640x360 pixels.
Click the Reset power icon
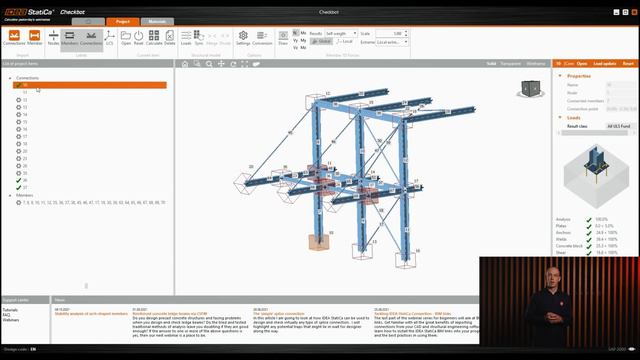tap(139, 38)
